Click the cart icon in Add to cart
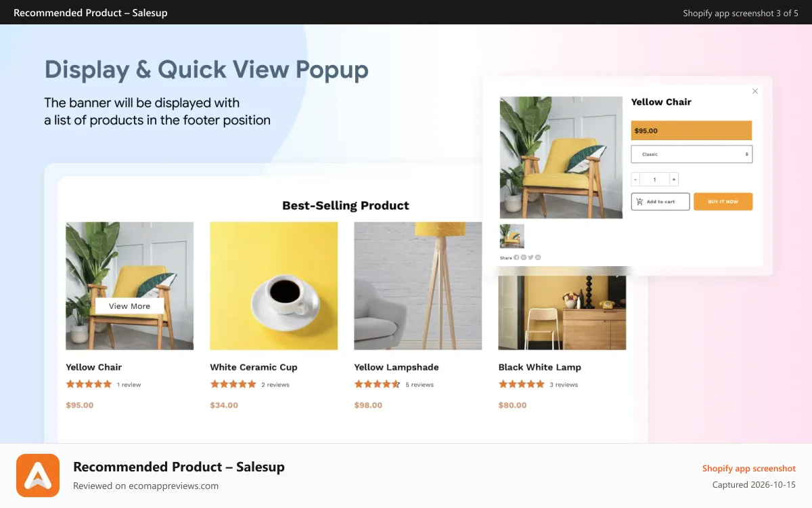 click(x=639, y=202)
